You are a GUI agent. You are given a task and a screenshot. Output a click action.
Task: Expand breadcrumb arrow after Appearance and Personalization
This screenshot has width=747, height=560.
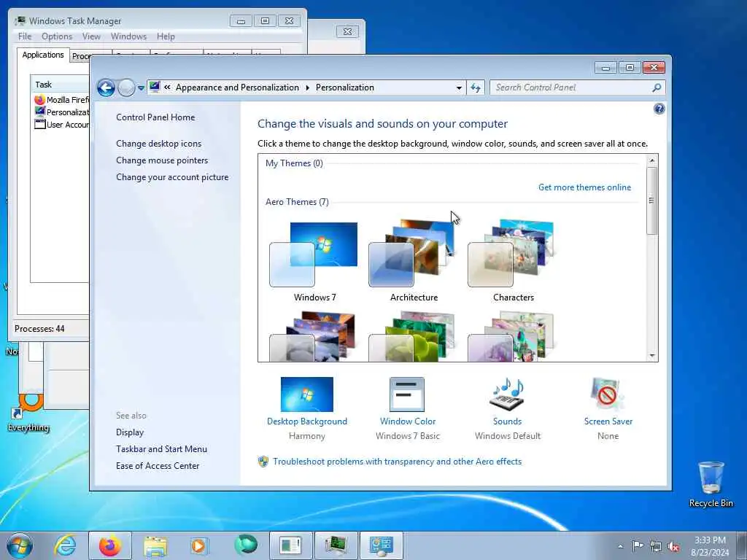[307, 87]
